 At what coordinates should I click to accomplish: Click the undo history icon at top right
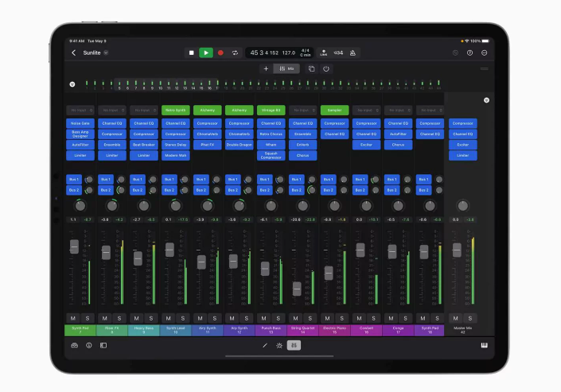pyautogui.click(x=455, y=53)
